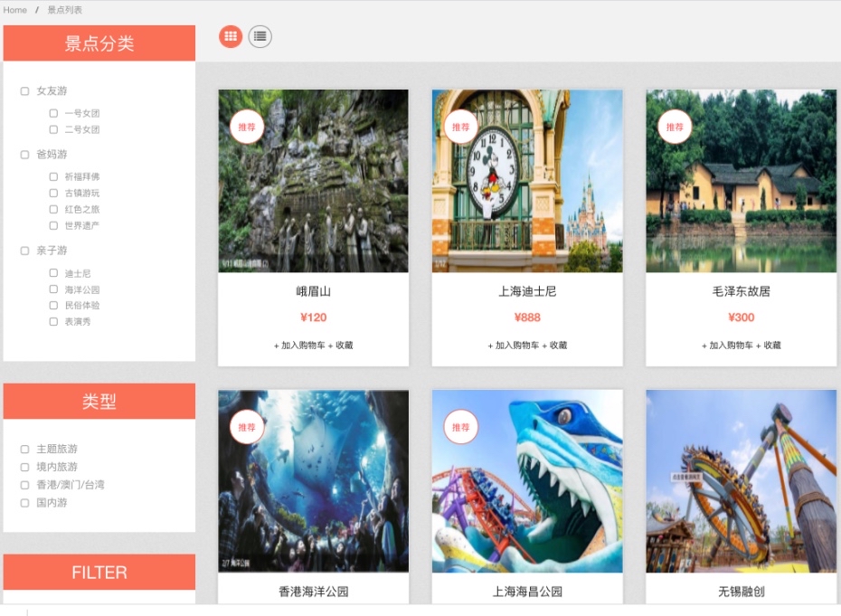
Task: Enable the 民俗体验 checkbox
Action: [x=53, y=306]
